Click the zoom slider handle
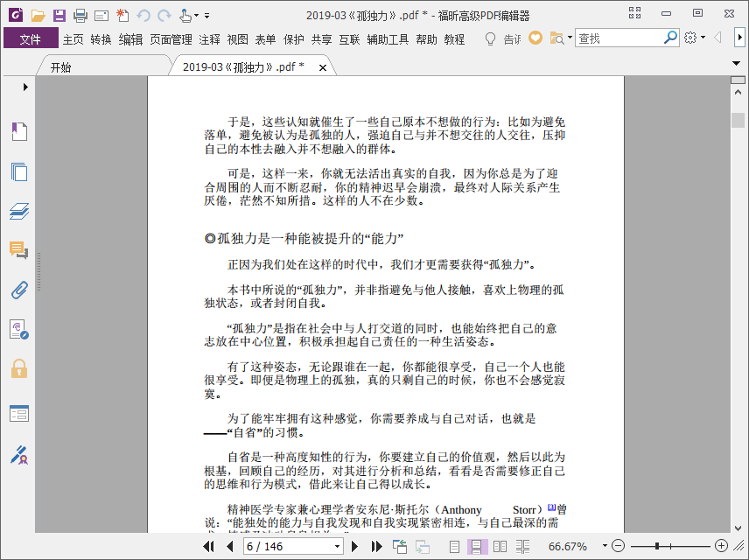The image size is (749, 560). coord(657,546)
